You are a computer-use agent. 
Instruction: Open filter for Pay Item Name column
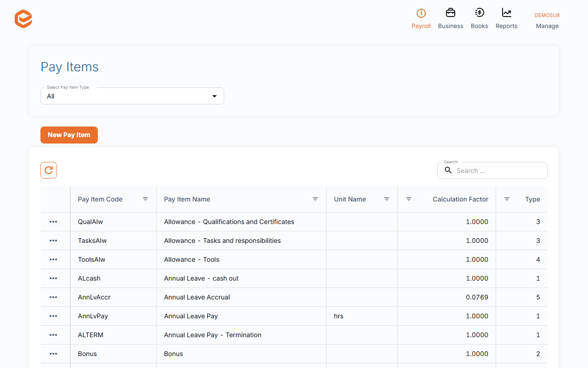[x=315, y=199]
